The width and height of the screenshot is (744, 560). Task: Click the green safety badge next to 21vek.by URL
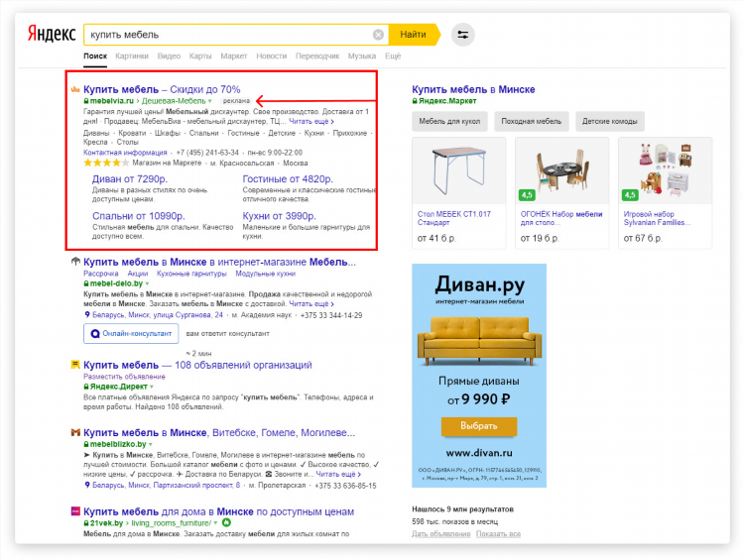[227, 522]
